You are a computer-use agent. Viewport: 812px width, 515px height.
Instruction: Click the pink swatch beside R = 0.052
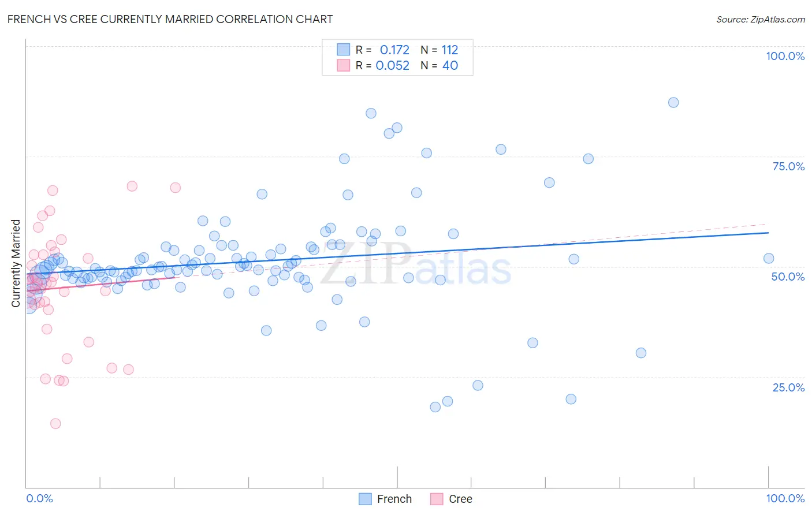(x=343, y=65)
